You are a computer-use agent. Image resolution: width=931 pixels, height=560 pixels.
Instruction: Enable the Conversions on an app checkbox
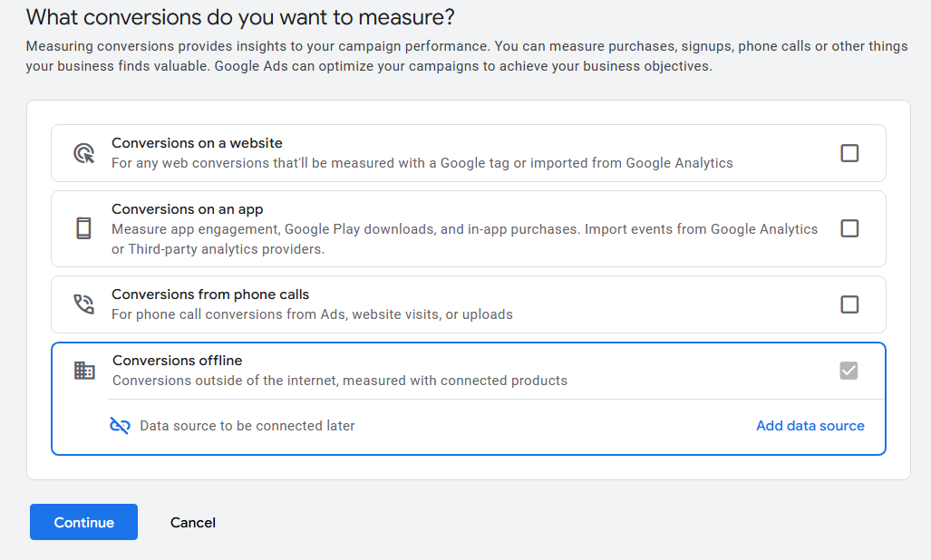[x=849, y=228]
